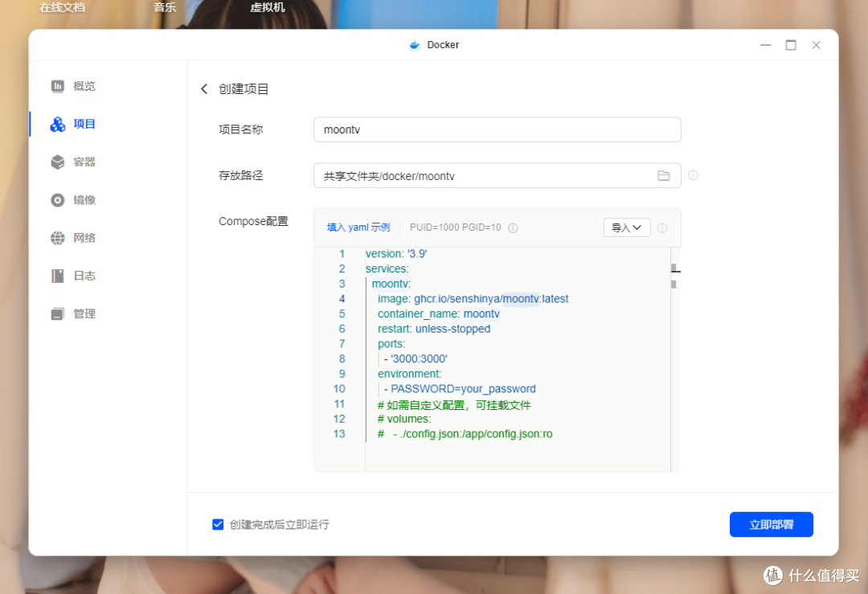The height and width of the screenshot is (594, 868).
Task: Open the 网络 globe icon
Action: [58, 238]
